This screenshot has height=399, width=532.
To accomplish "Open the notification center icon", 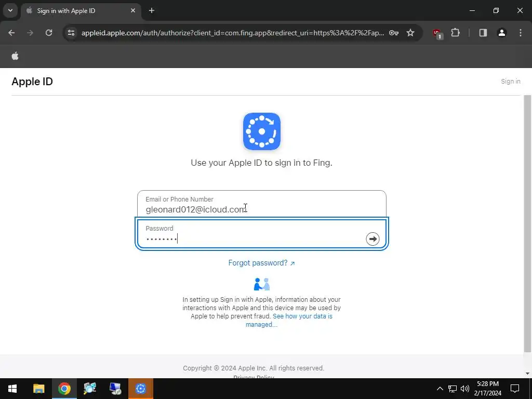I will pyautogui.click(x=515, y=389).
